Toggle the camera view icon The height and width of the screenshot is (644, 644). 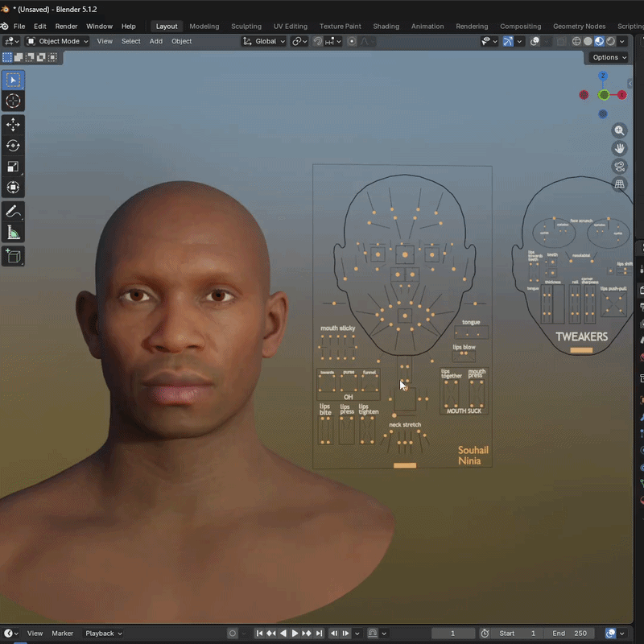pos(619,167)
